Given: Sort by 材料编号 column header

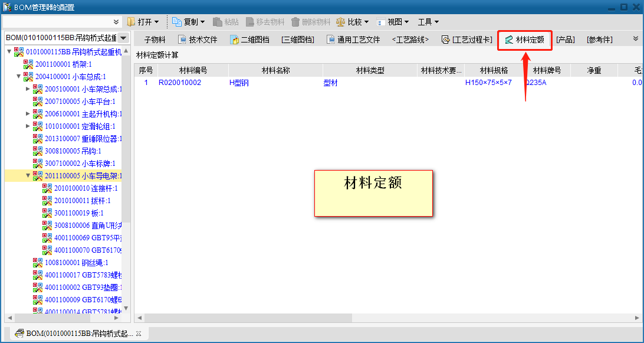Looking at the screenshot, I should pos(193,70).
